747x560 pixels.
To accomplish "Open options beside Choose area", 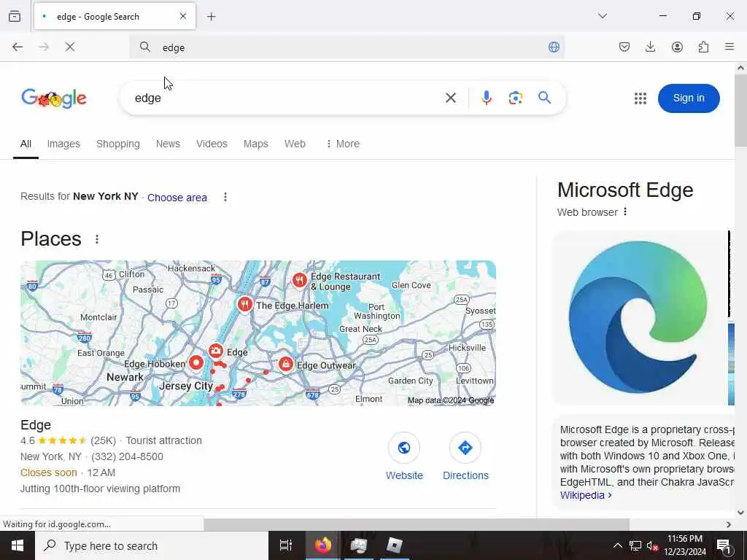I will tap(225, 197).
